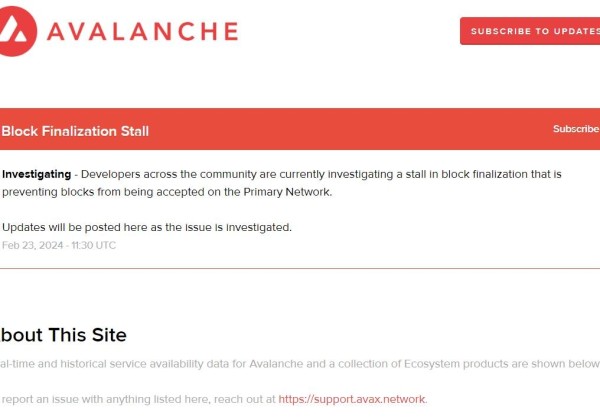The width and height of the screenshot is (600, 420).
Task: Click the divider line below the incident
Action: [300, 268]
